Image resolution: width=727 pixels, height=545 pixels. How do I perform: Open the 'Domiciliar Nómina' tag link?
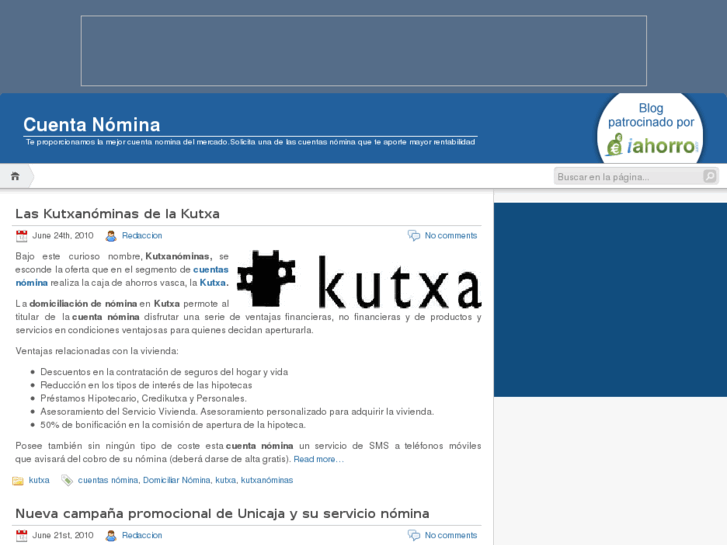coord(177,480)
